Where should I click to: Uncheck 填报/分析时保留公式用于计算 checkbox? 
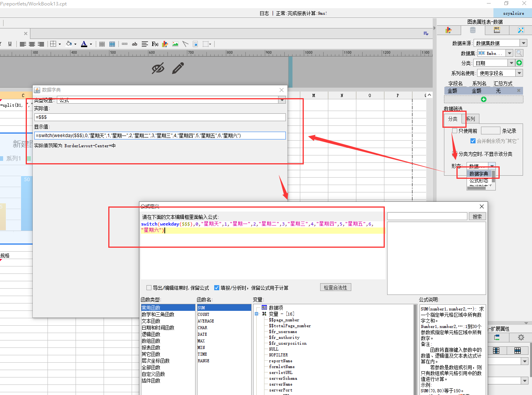[217, 288]
